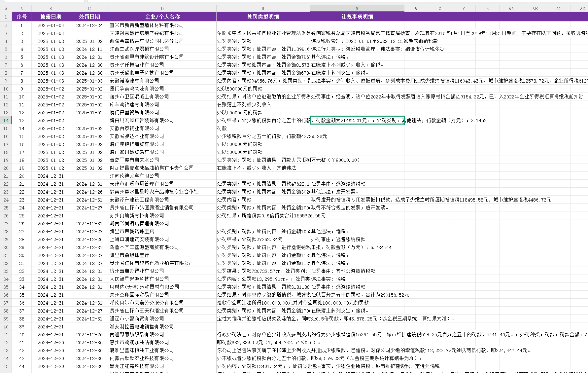Select the cell 安徽百泰钢业有限公司
The width and height of the screenshot is (588, 373).
pos(162,129)
